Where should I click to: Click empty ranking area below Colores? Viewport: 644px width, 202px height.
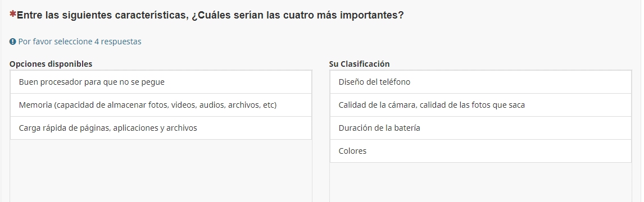tap(480, 182)
